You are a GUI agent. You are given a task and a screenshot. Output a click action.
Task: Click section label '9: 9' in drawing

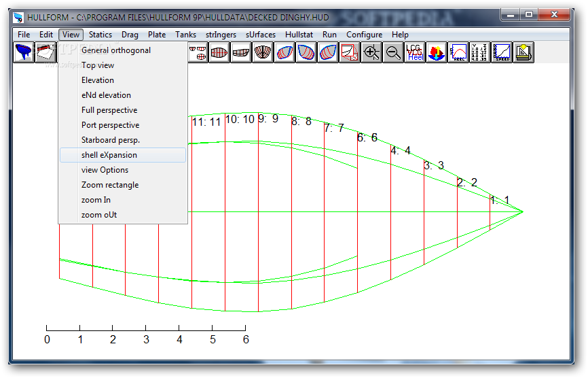coord(268,118)
